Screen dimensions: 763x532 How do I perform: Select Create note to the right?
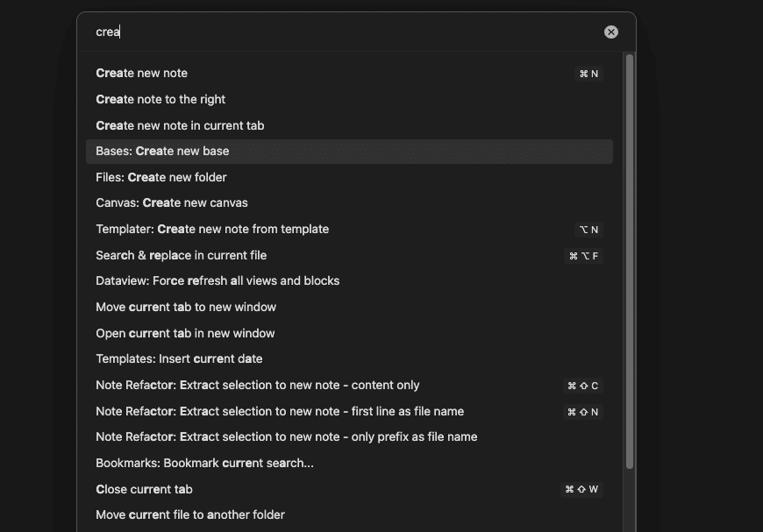(160, 100)
